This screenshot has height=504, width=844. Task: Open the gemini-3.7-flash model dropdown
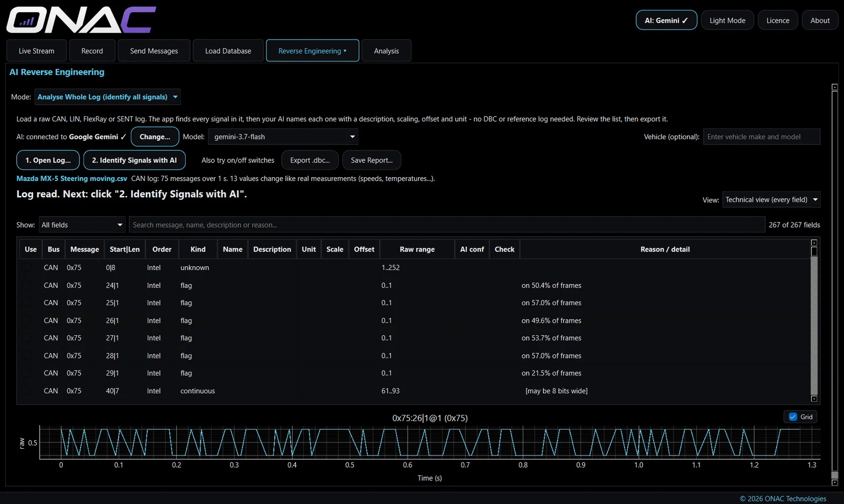pos(283,137)
